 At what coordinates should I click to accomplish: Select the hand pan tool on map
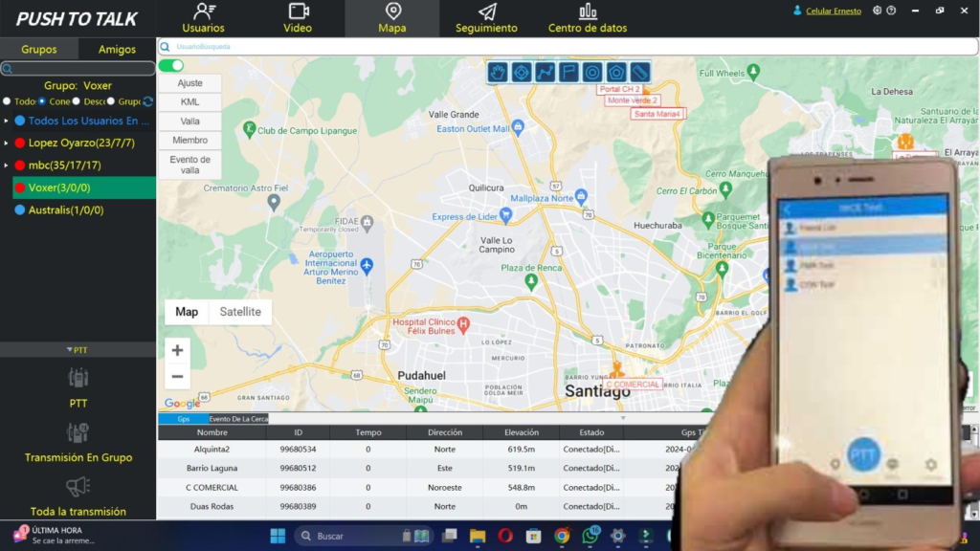click(x=498, y=72)
